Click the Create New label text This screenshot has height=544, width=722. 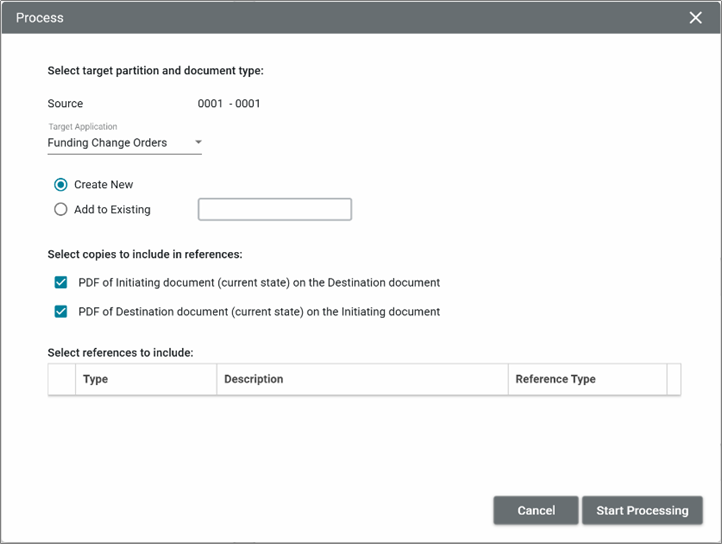click(104, 185)
